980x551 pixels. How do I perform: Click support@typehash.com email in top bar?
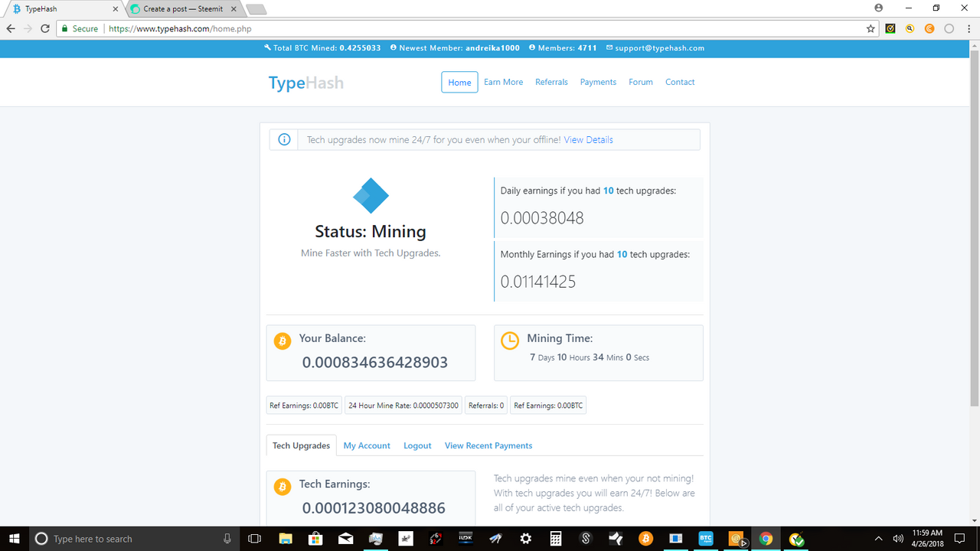pyautogui.click(x=659, y=47)
